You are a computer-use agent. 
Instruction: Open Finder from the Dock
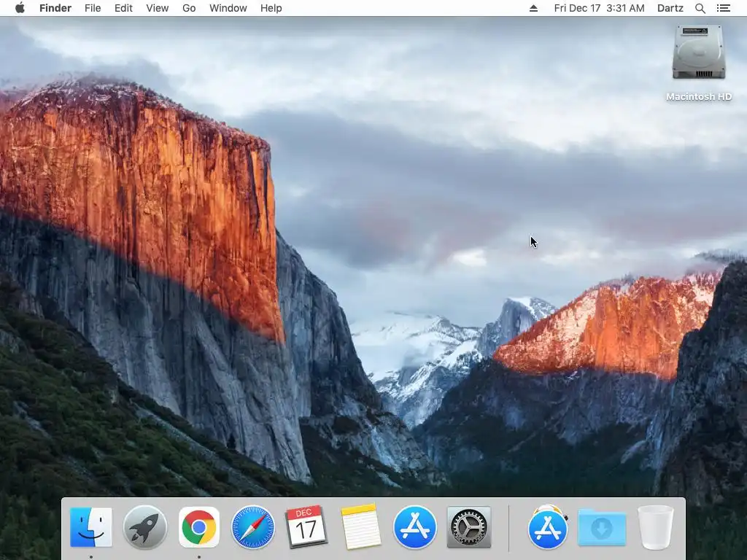pyautogui.click(x=91, y=527)
